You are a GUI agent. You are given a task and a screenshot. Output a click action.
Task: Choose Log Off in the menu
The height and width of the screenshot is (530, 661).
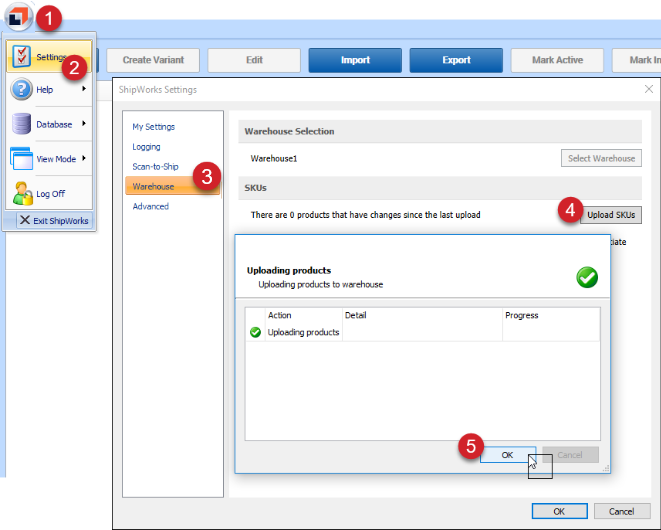pos(49,194)
